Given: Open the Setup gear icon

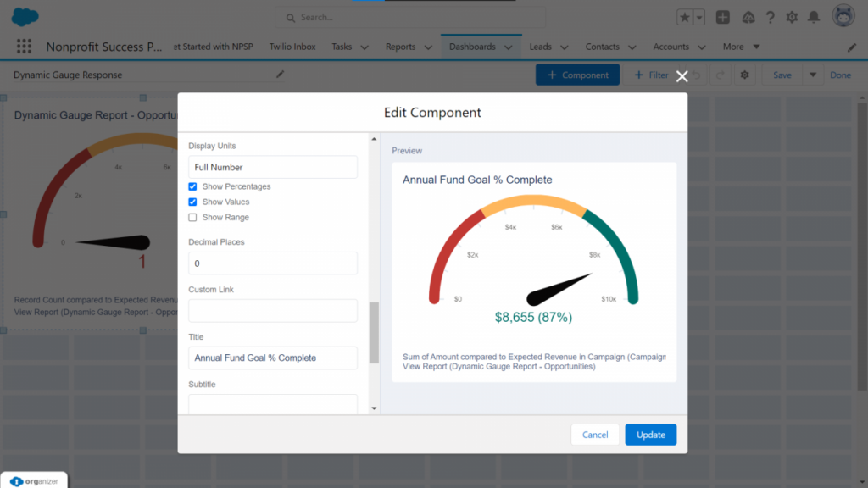Looking at the screenshot, I should [x=791, y=16].
